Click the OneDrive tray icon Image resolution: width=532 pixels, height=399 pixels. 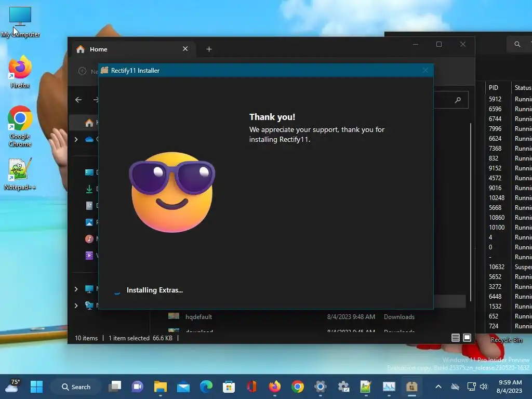455,387
